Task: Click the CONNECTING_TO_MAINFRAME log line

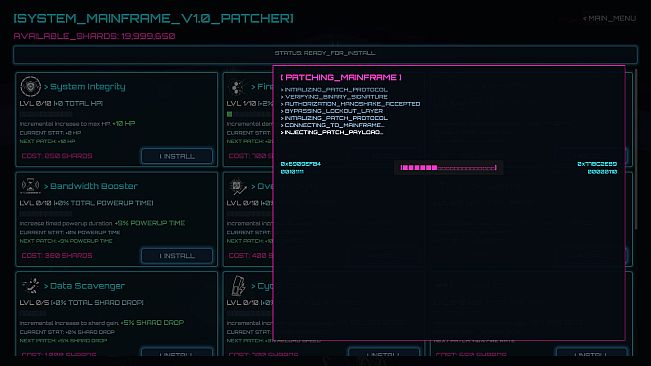Action: [x=333, y=125]
